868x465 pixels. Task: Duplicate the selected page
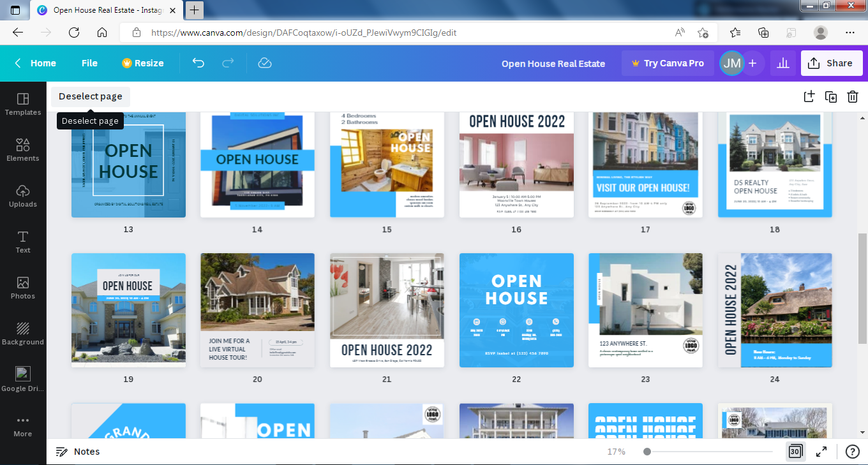pyautogui.click(x=830, y=96)
